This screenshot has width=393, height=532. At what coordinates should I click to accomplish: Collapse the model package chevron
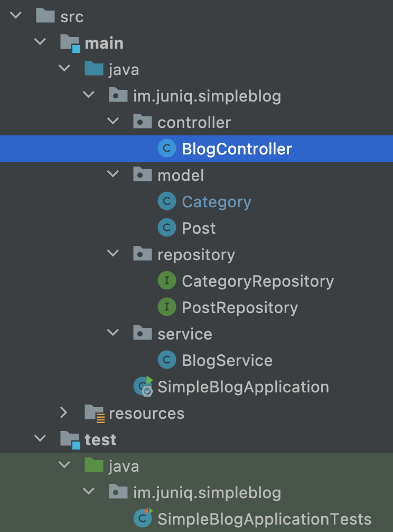pos(113,174)
